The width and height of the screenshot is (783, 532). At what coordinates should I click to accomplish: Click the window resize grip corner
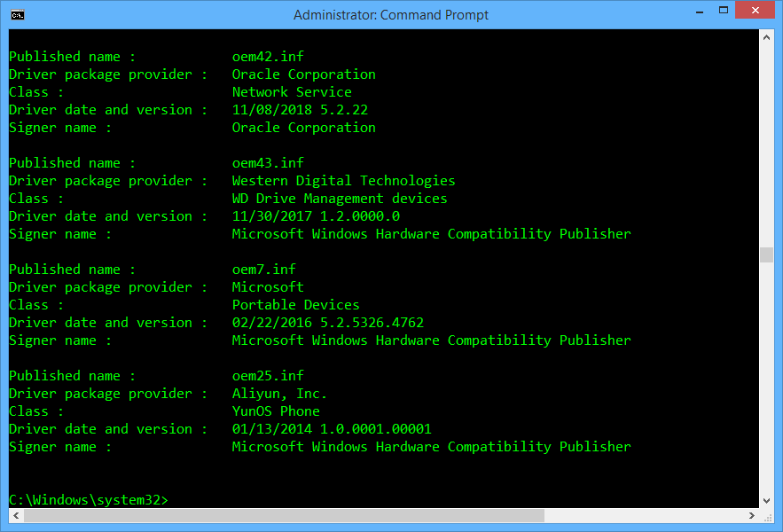coord(768,518)
